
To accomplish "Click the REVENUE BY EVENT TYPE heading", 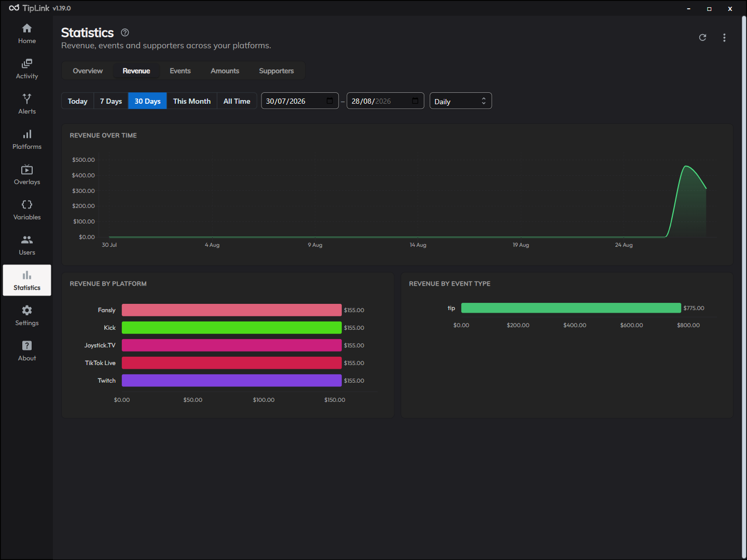I will 450,284.
